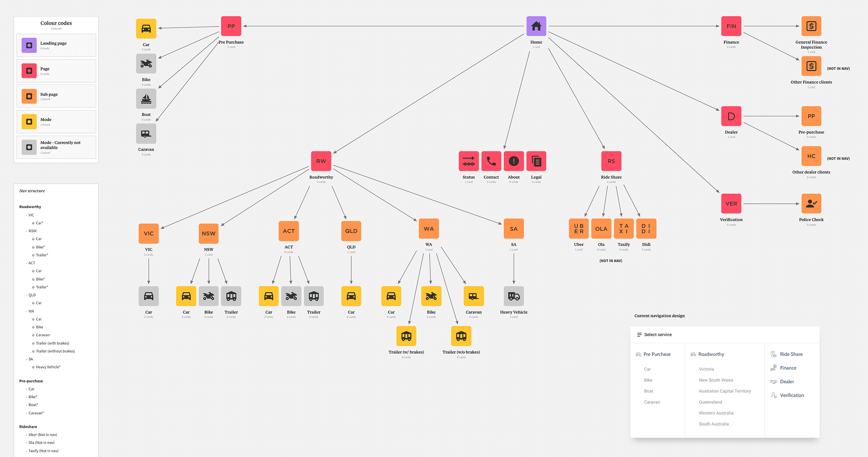Click the Caravan icon below Boat
Image resolution: width=868 pixels, height=457 pixels.
[146, 133]
